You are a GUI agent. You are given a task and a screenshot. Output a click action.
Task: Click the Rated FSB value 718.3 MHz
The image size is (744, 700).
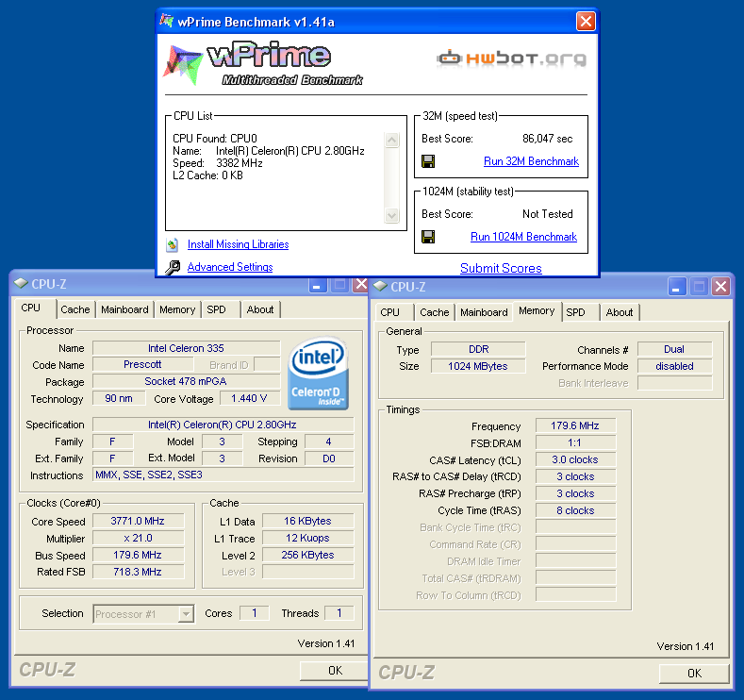coord(138,572)
